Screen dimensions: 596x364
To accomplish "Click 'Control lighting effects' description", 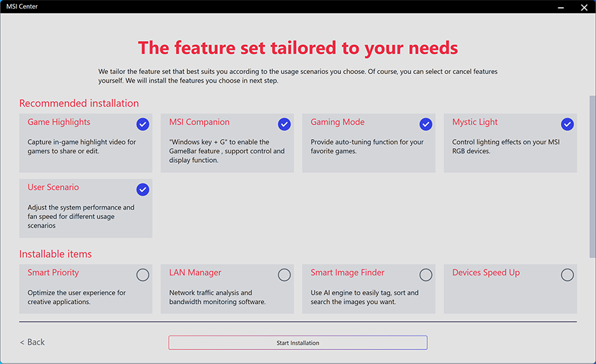I will 506,147.
